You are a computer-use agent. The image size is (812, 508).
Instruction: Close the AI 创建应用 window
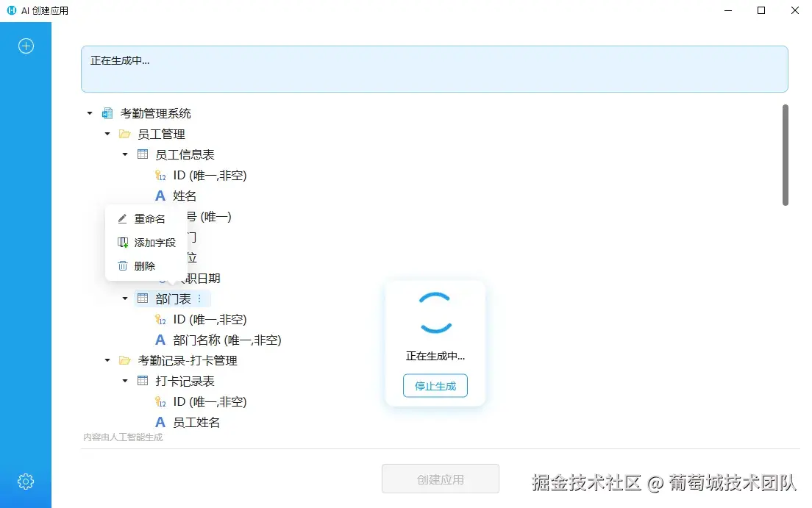pos(795,10)
